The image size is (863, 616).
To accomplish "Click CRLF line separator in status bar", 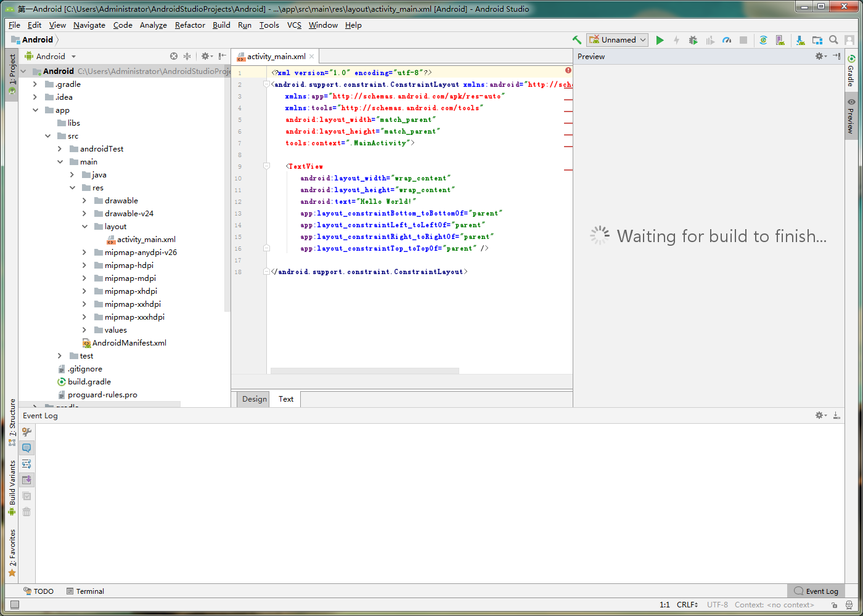I will point(687,605).
